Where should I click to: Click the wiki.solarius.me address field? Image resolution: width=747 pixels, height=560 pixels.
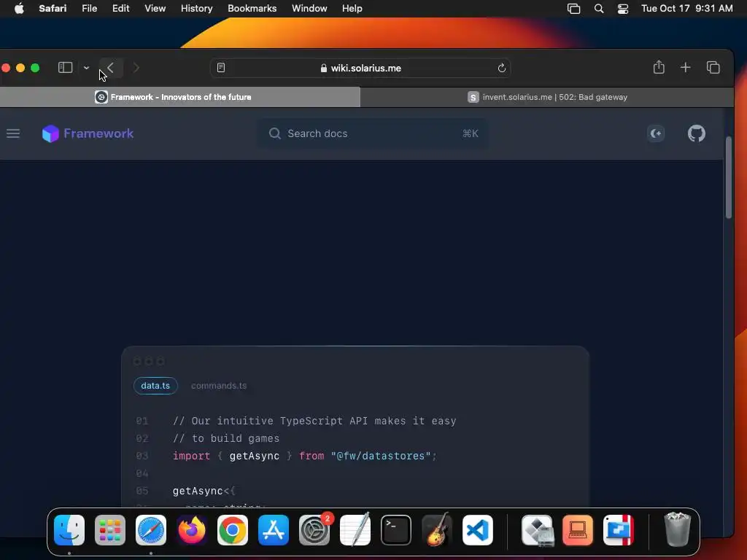[360, 68]
